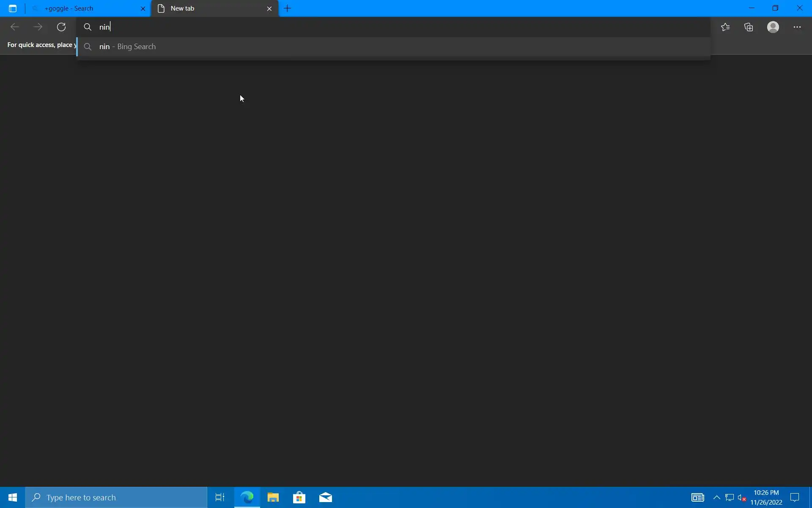Open the Favorites star icon
Viewport: 812px width, 508px height.
click(725, 27)
